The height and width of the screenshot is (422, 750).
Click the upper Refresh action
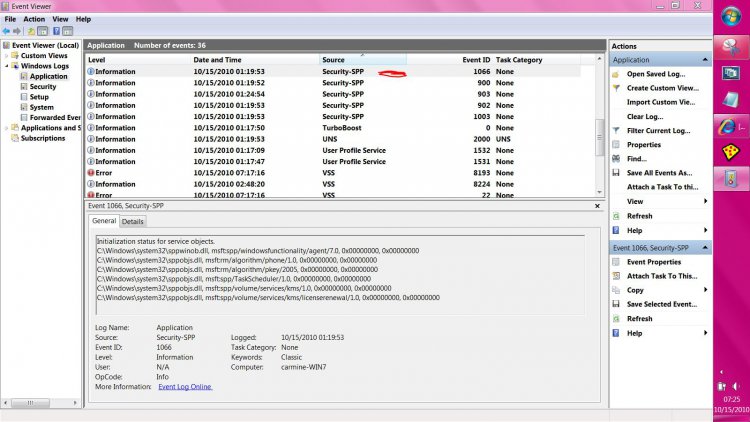(640, 216)
